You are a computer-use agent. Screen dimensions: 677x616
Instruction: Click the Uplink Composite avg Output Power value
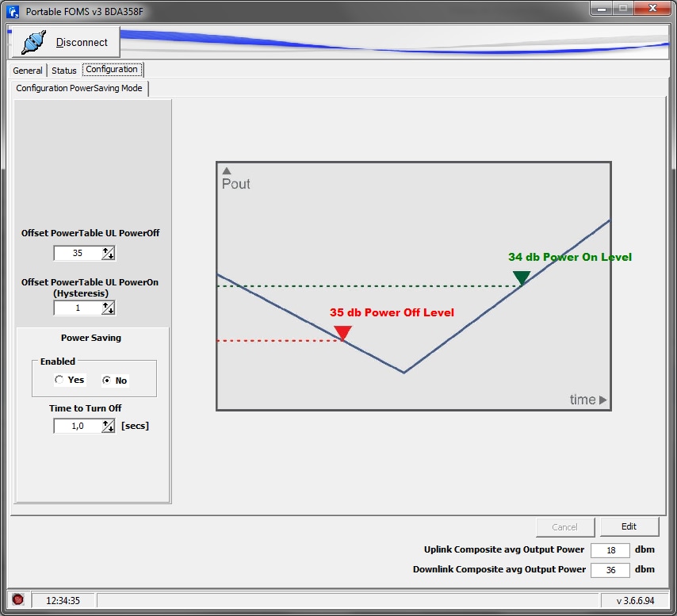610,550
